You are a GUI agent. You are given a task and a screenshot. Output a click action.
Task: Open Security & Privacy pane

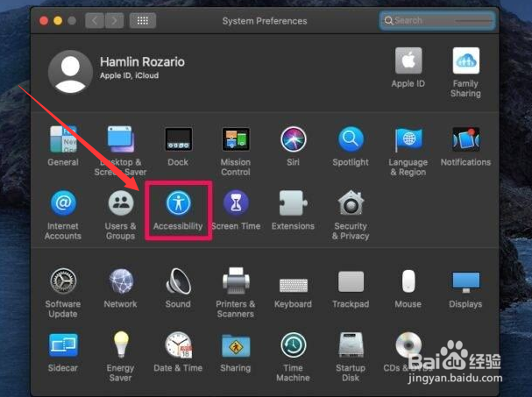tap(351, 203)
